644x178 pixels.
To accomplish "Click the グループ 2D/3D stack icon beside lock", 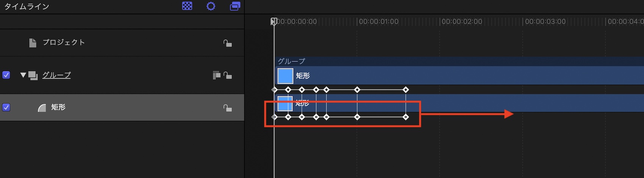I will click(216, 75).
